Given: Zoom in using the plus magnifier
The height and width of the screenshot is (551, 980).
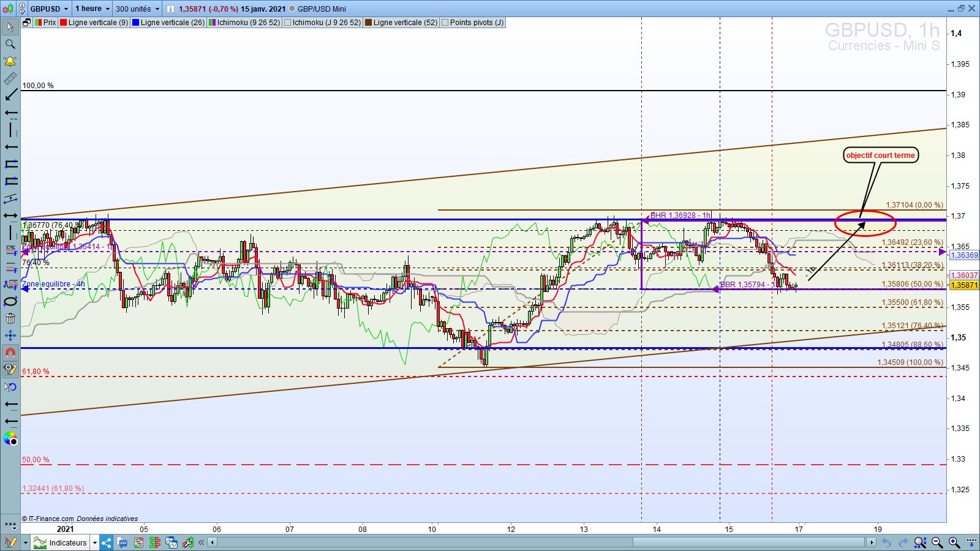Looking at the screenshot, I should coord(954,542).
